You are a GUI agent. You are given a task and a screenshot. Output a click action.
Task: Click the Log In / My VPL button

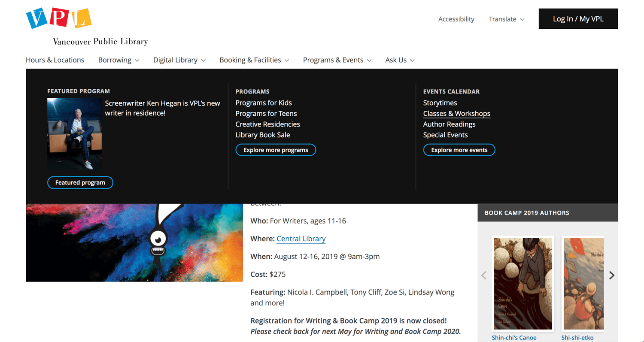(x=578, y=19)
